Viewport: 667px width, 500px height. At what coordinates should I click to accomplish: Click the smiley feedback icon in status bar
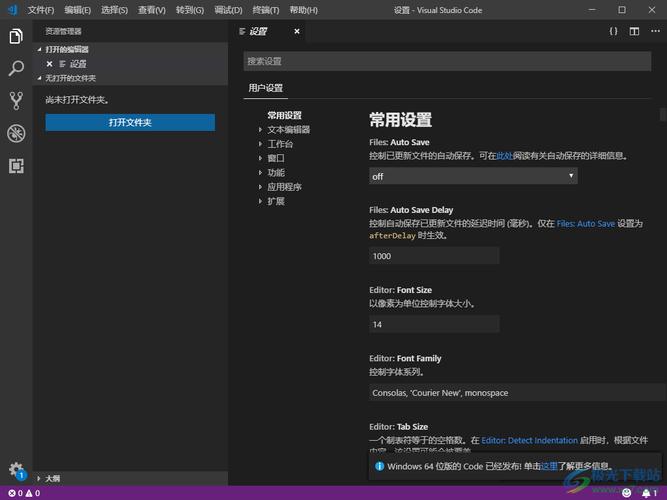(627, 493)
